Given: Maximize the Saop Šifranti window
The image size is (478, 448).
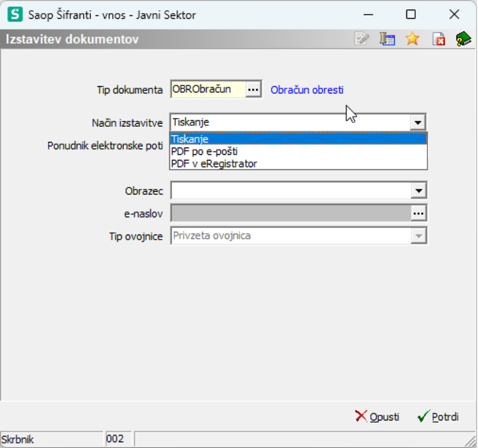Looking at the screenshot, I should tap(411, 14).
